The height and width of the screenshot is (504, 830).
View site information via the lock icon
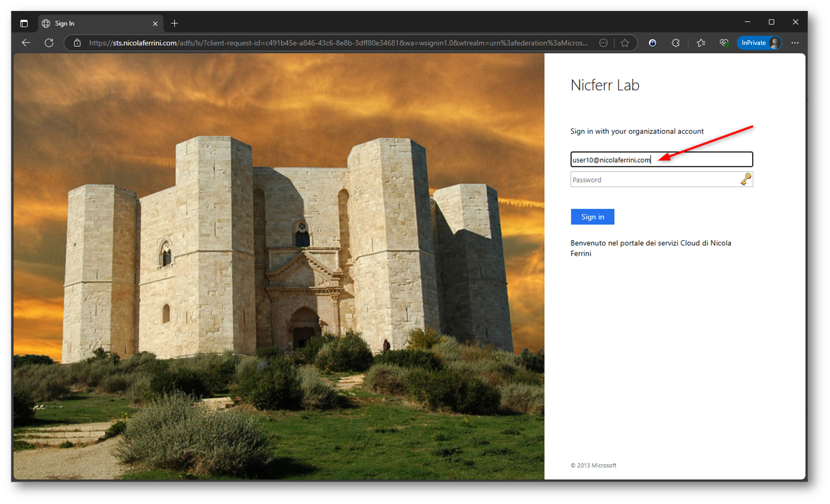click(77, 43)
